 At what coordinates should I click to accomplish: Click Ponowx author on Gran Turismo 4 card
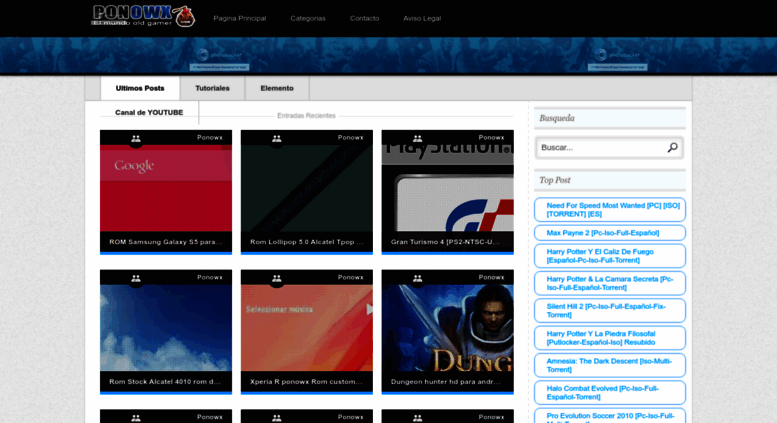pyautogui.click(x=491, y=138)
